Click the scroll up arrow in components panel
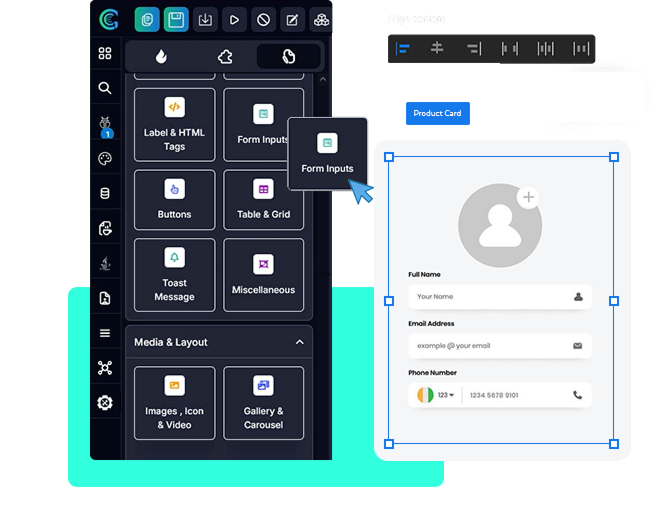The image size is (663, 522). pos(321,79)
